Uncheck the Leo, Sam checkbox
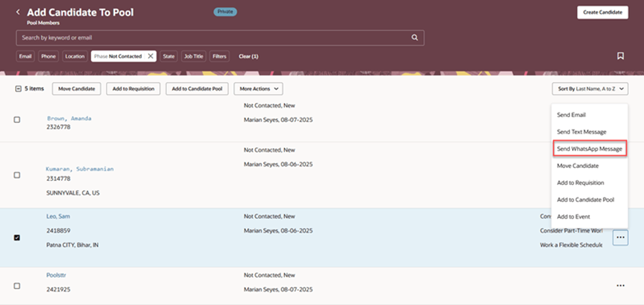The height and width of the screenshot is (305, 644). click(17, 238)
